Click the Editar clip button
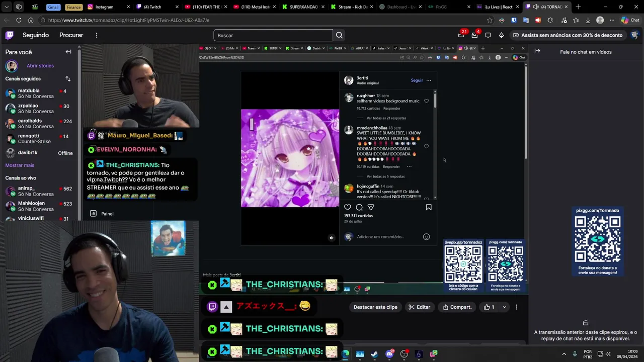 coord(419,307)
